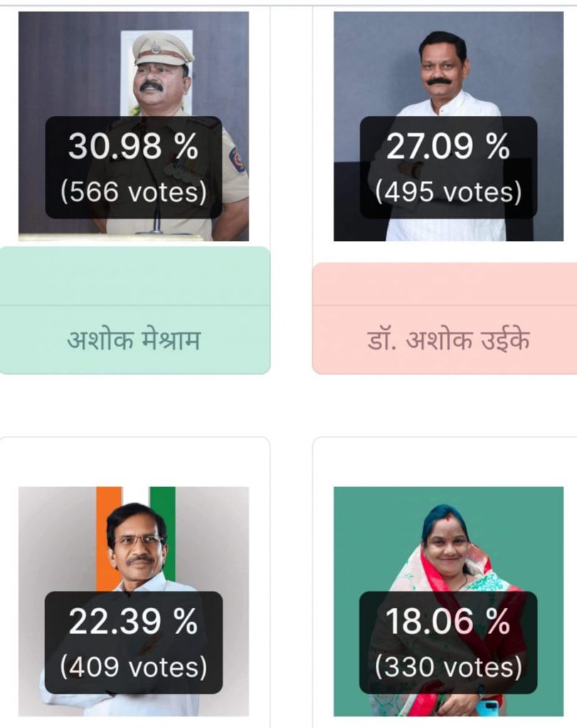The height and width of the screenshot is (728, 577).
Task: Click the police officer's cap in photo
Action: click(x=162, y=48)
